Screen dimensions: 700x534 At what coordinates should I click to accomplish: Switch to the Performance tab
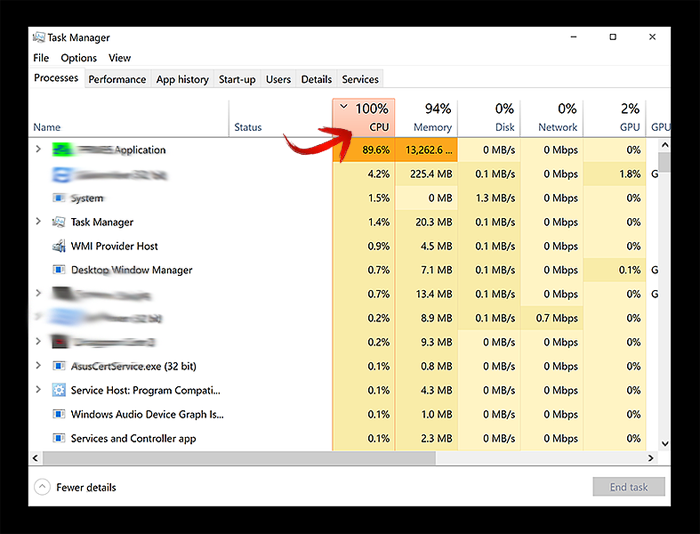click(x=117, y=79)
